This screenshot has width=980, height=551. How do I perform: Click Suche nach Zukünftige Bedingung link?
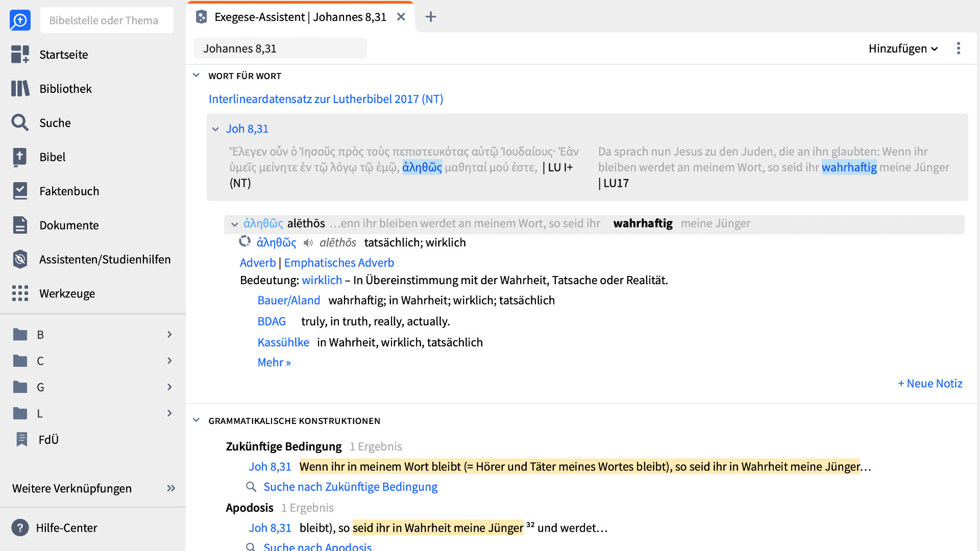(350, 487)
